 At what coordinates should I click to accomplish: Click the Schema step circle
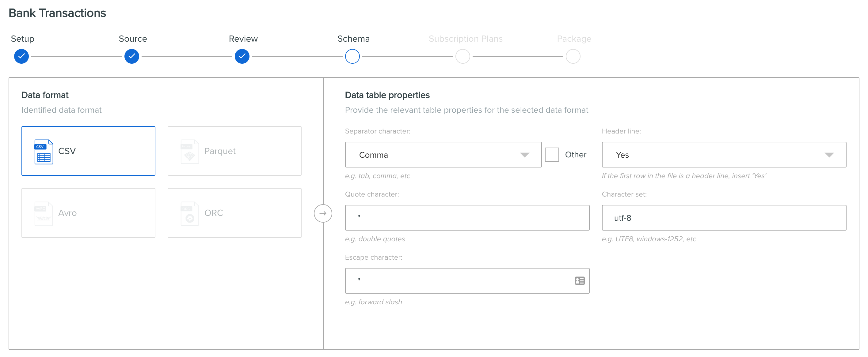(352, 56)
